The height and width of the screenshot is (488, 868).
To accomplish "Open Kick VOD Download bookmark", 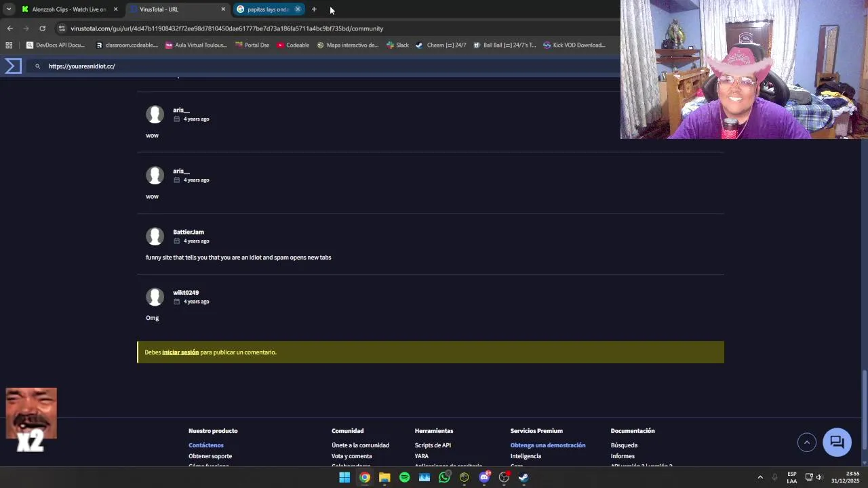I will (x=574, y=45).
